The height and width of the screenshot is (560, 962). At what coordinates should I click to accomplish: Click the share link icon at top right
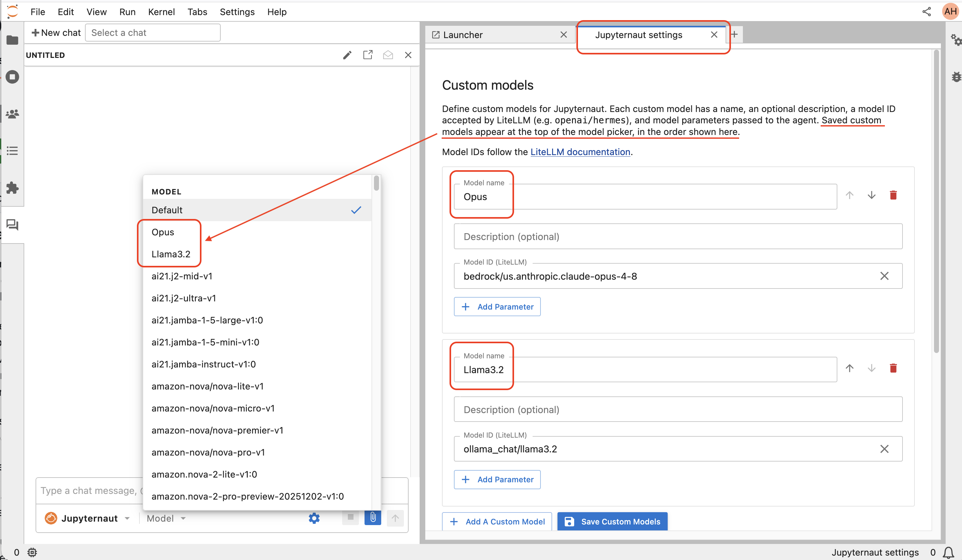926,11
